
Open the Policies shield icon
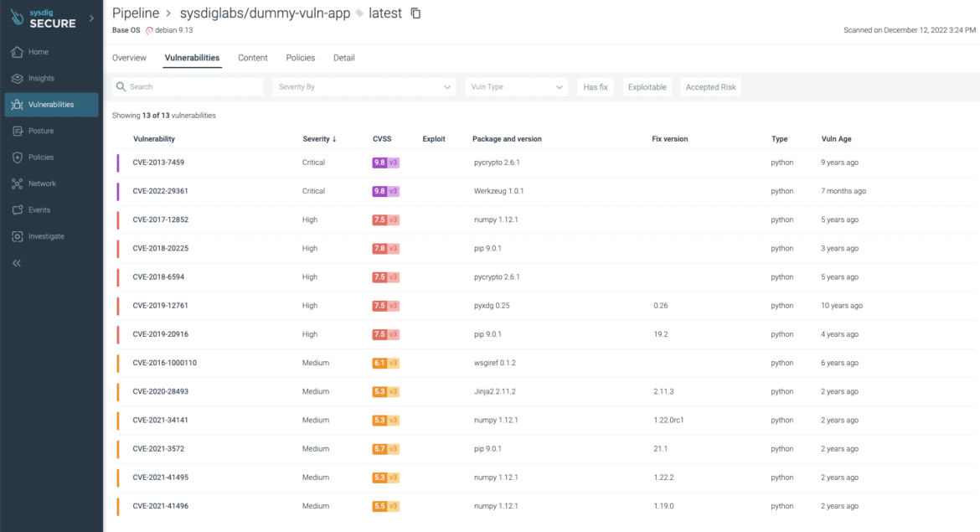pos(18,157)
